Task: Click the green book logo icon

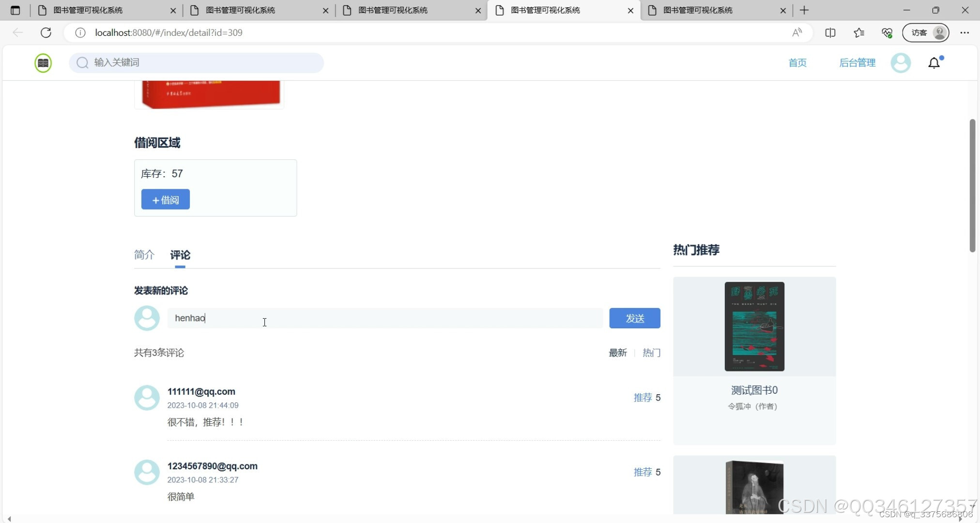Action: click(43, 63)
